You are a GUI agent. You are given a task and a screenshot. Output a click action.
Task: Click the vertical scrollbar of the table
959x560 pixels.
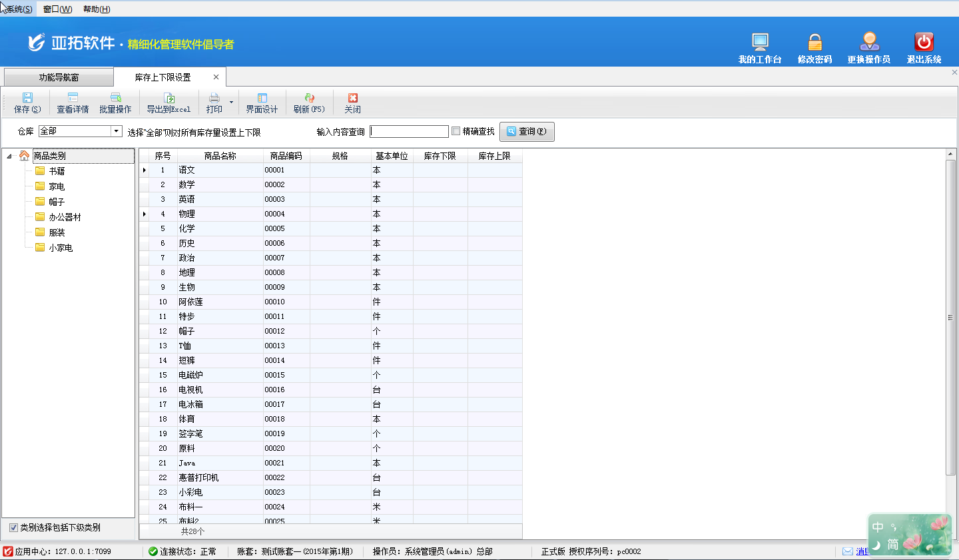pyautogui.click(x=950, y=318)
